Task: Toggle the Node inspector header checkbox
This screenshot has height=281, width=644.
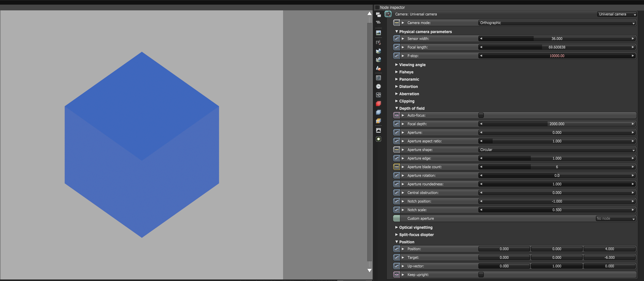Action: tap(377, 7)
